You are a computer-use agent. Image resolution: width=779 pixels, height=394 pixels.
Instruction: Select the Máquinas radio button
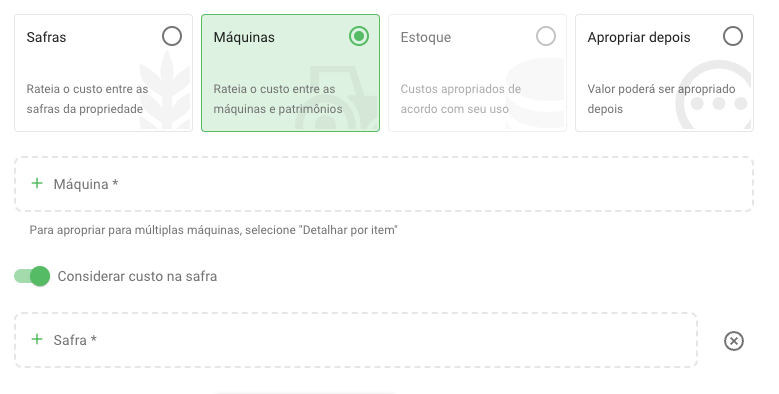tap(359, 36)
